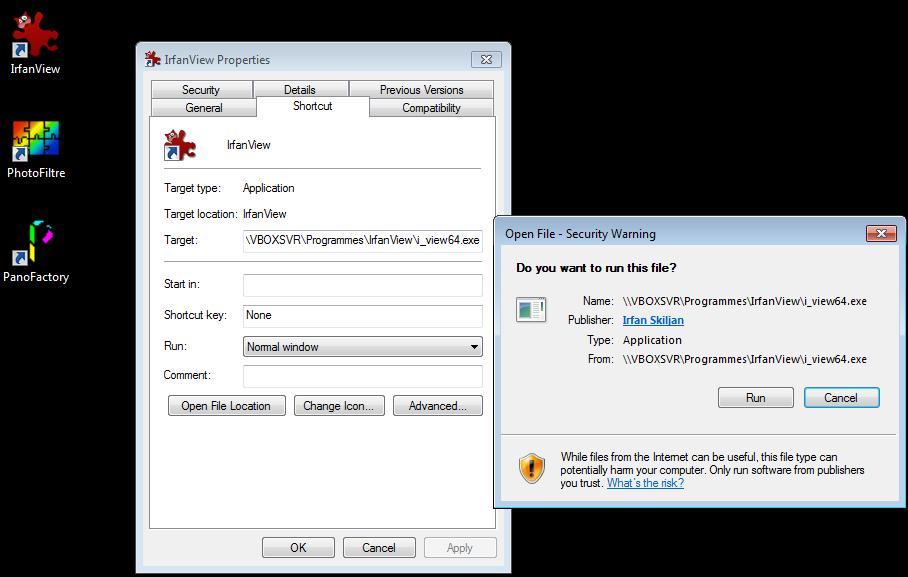The height and width of the screenshot is (577, 908).
Task: Open the IrfanView desktop shortcut icon
Action: (x=35, y=38)
